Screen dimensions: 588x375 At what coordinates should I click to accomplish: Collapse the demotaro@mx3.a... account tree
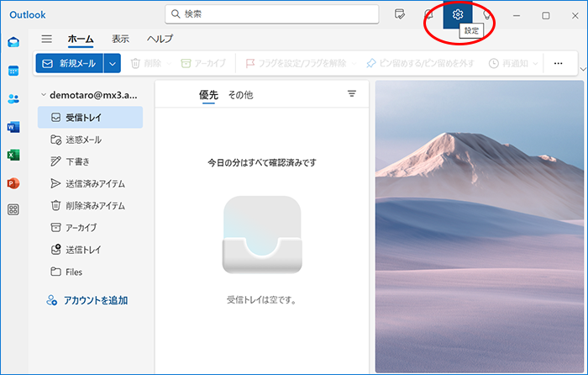pyautogui.click(x=44, y=95)
